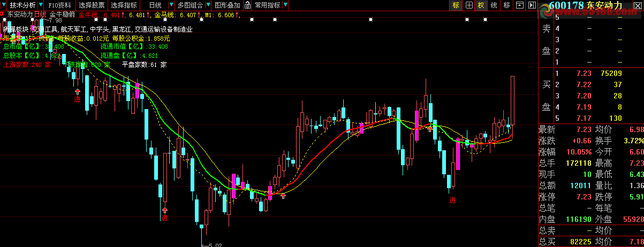Click the crosshair grid icon
Screen dimensions: 644x247
click(x=469, y=5)
